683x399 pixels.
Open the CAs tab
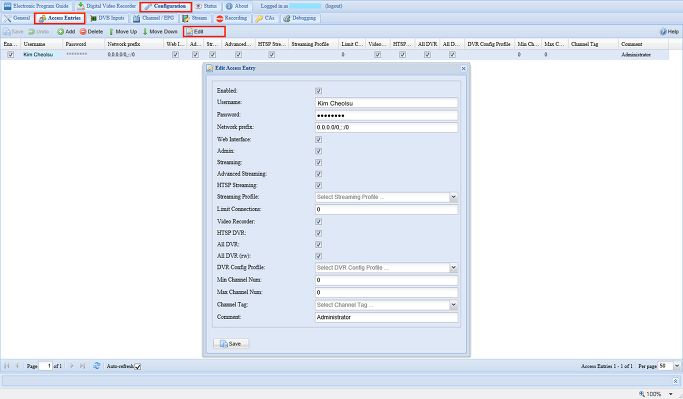coord(265,18)
